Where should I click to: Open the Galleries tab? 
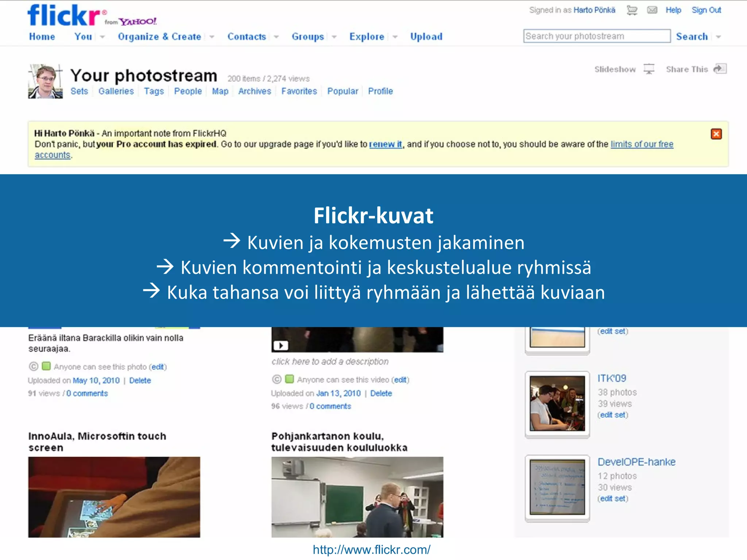[116, 91]
